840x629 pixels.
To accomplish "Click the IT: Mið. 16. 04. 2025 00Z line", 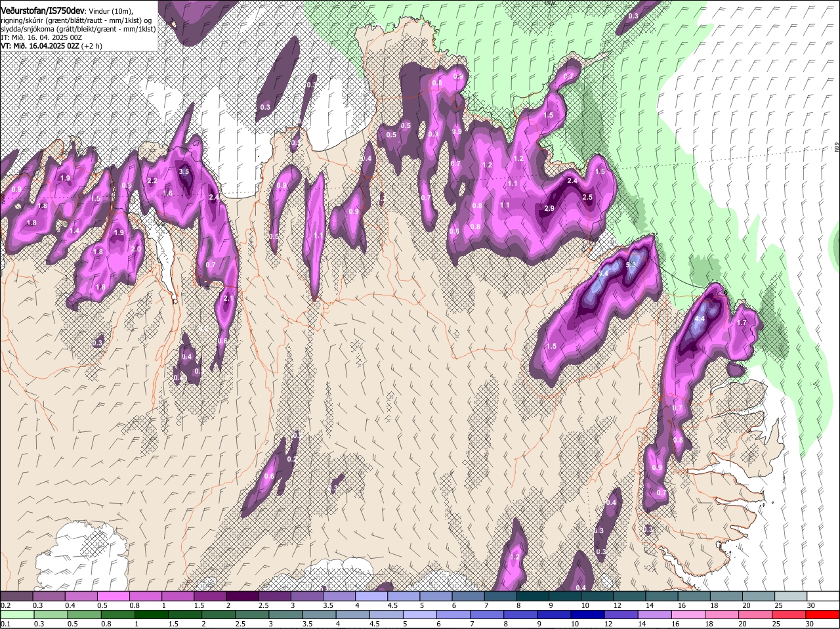I will (41, 37).
